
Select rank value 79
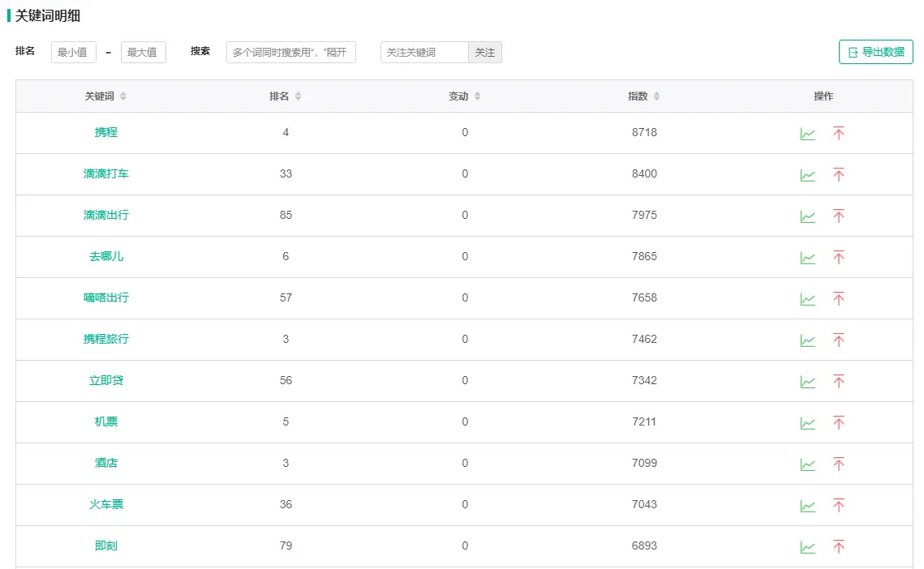286,545
